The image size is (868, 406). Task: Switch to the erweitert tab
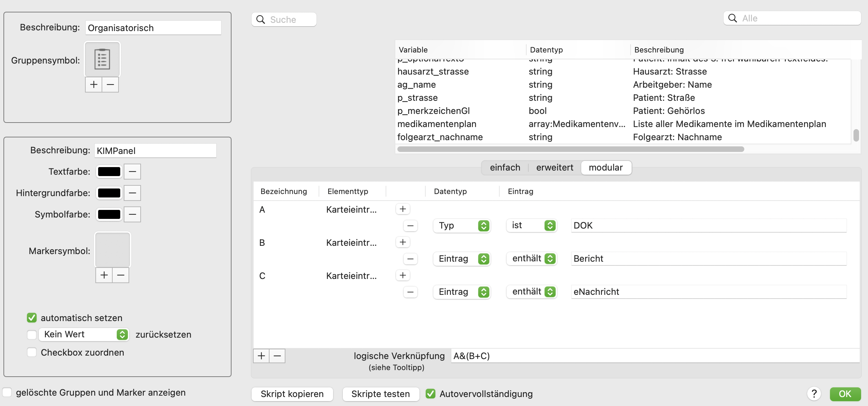[x=555, y=167]
